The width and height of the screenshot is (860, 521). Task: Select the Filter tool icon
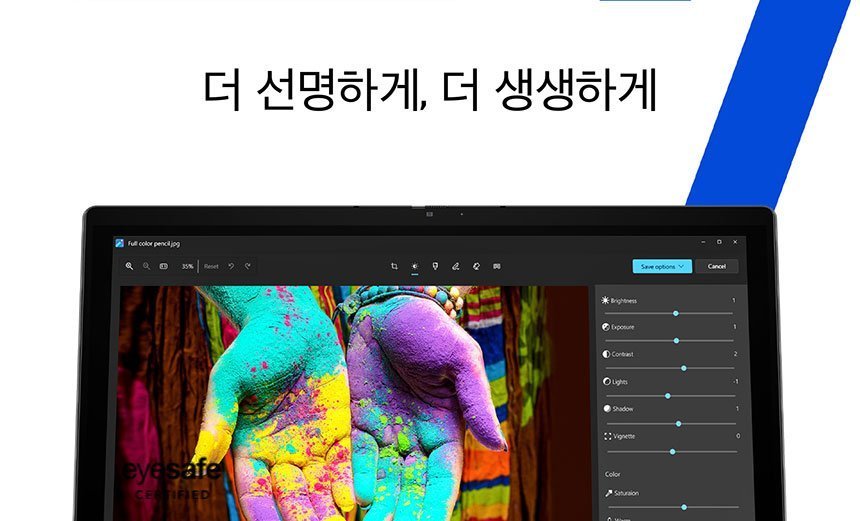435,266
